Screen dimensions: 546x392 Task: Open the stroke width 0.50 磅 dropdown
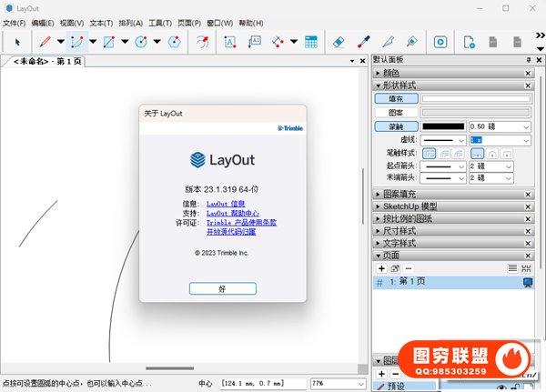coord(525,126)
